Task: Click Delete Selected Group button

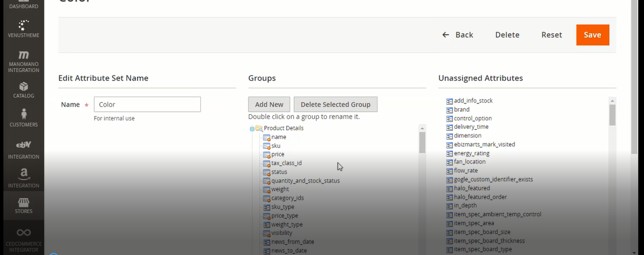Action: (336, 104)
